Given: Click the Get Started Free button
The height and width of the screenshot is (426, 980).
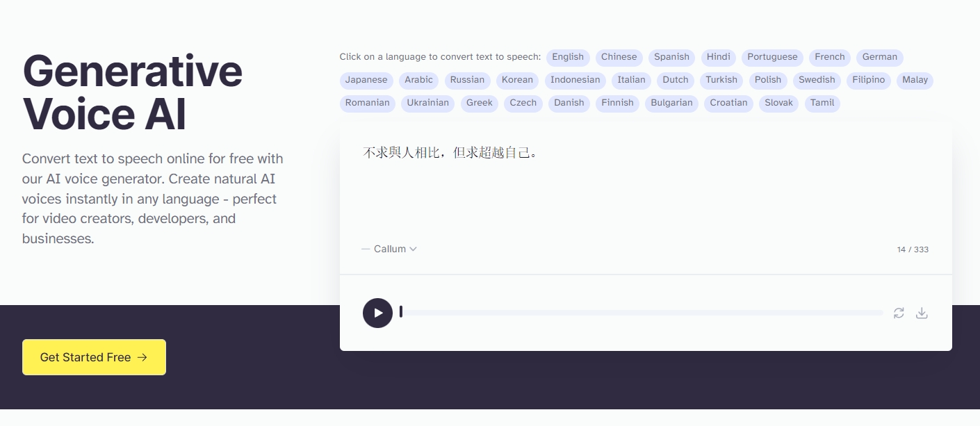Looking at the screenshot, I should (x=94, y=357).
